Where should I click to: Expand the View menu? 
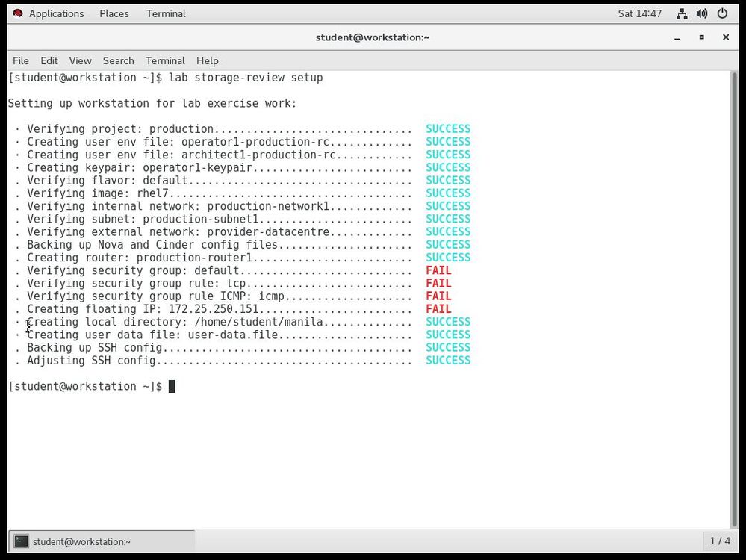pyautogui.click(x=80, y=60)
